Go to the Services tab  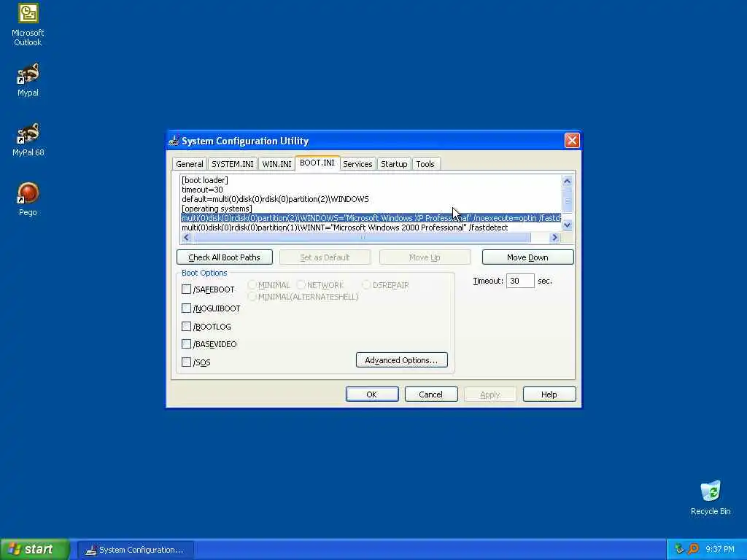357,164
